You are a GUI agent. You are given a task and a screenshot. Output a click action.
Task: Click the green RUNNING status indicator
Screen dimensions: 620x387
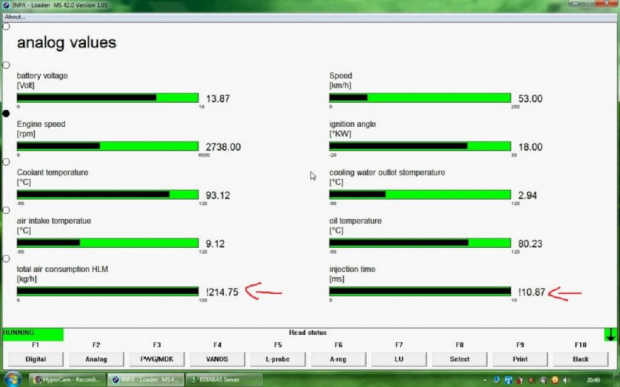click(x=33, y=334)
